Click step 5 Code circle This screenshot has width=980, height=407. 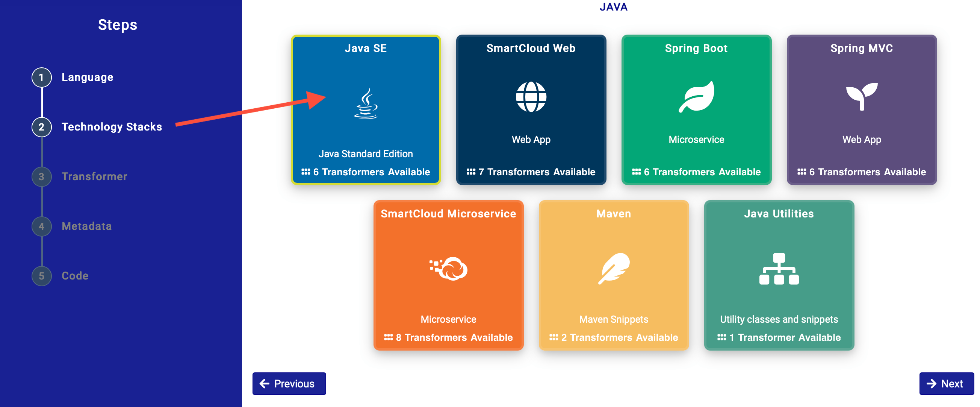41,276
